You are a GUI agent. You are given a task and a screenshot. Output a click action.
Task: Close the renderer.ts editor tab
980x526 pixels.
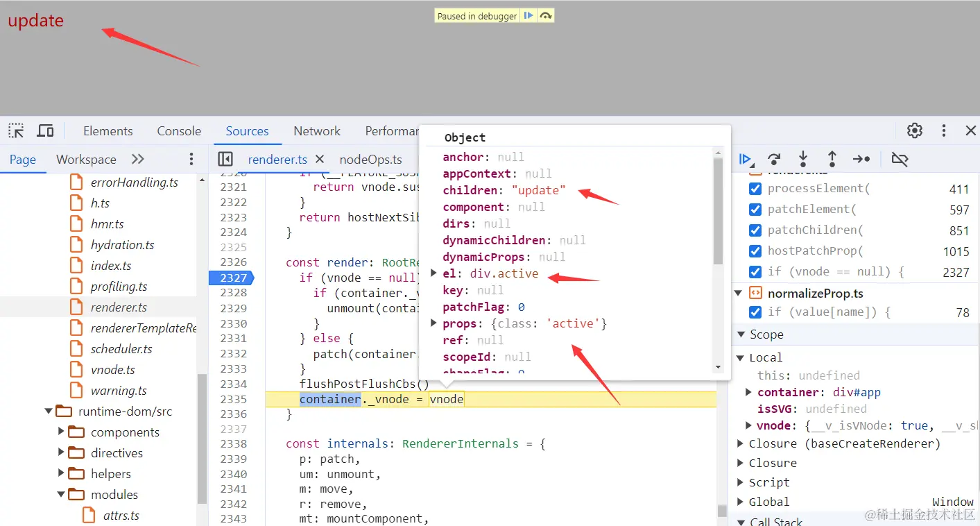click(x=320, y=159)
